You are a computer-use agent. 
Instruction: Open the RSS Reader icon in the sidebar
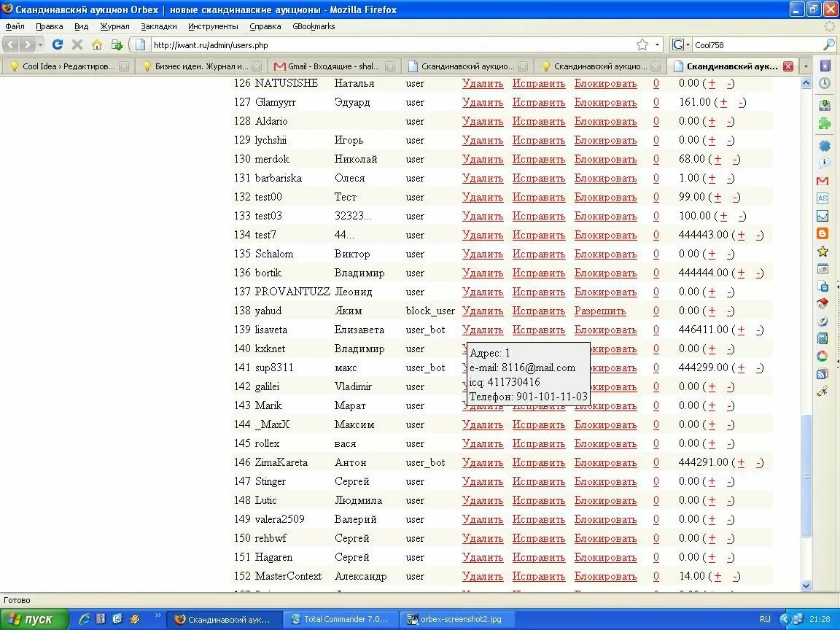(822, 374)
